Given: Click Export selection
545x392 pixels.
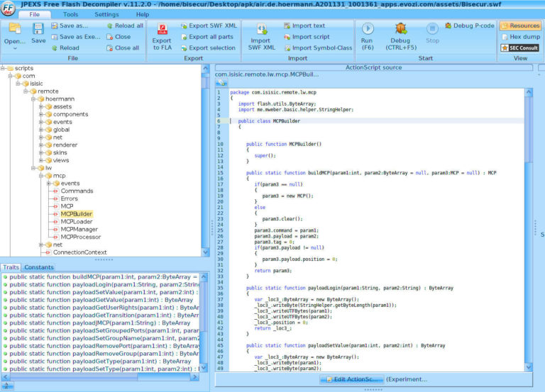Looking at the screenshot, I should (208, 48).
